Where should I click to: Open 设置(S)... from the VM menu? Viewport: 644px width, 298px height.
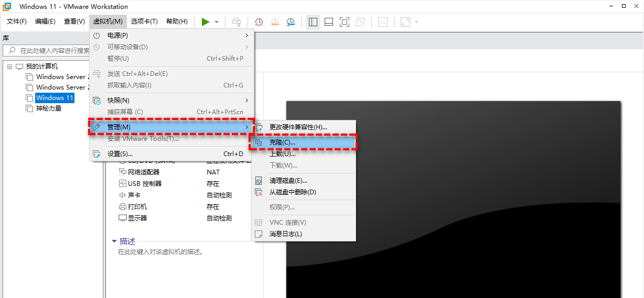120,154
